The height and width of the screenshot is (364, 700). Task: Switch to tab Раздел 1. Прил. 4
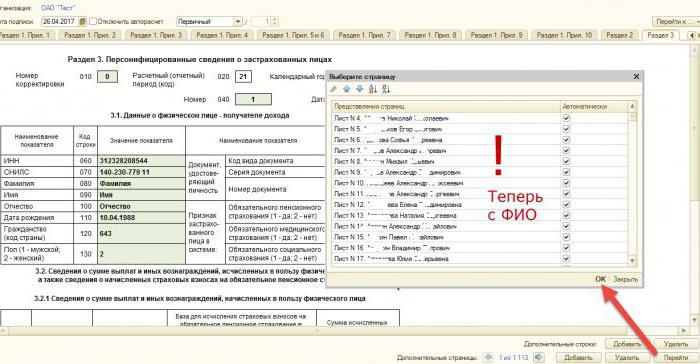coord(222,35)
